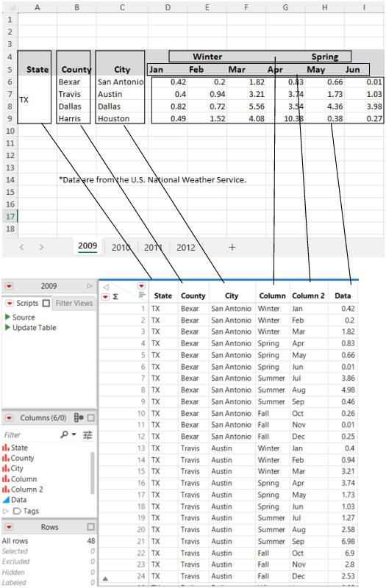Click the next sheet navigation arrow
Viewport: 386px width, 588px height.
tap(42, 248)
